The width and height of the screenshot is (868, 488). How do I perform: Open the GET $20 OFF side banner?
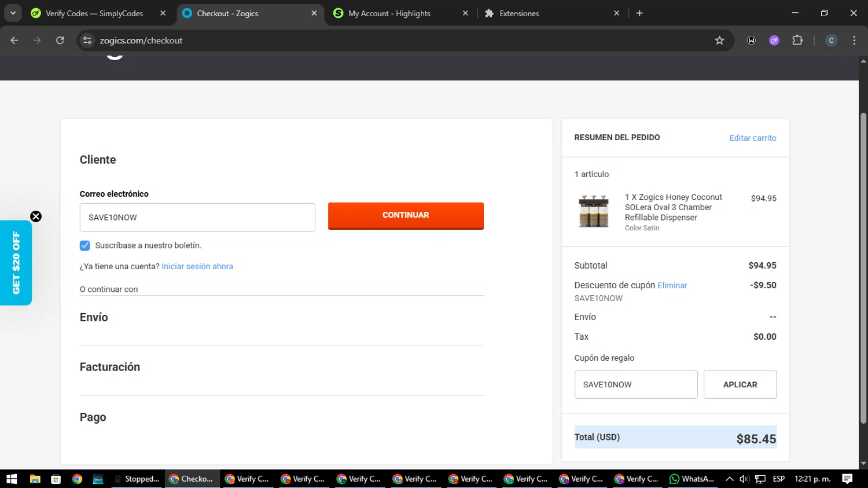click(16, 263)
